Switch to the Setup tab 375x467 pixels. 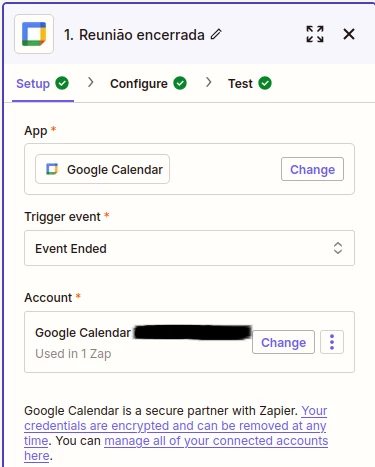(x=33, y=83)
